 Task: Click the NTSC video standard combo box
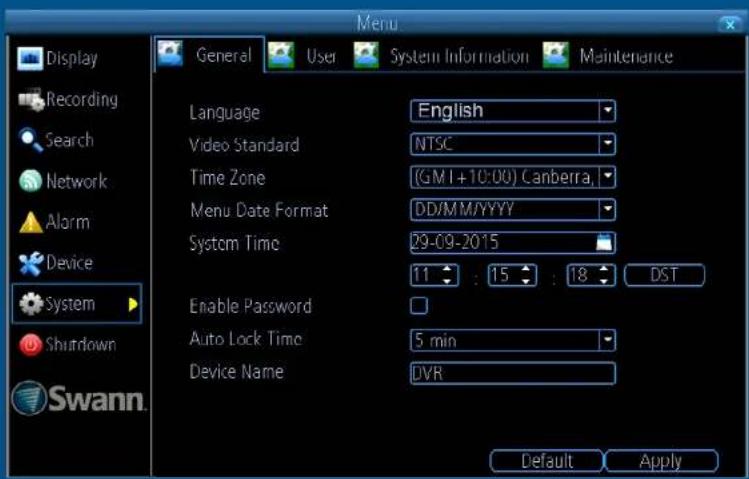pos(513,144)
